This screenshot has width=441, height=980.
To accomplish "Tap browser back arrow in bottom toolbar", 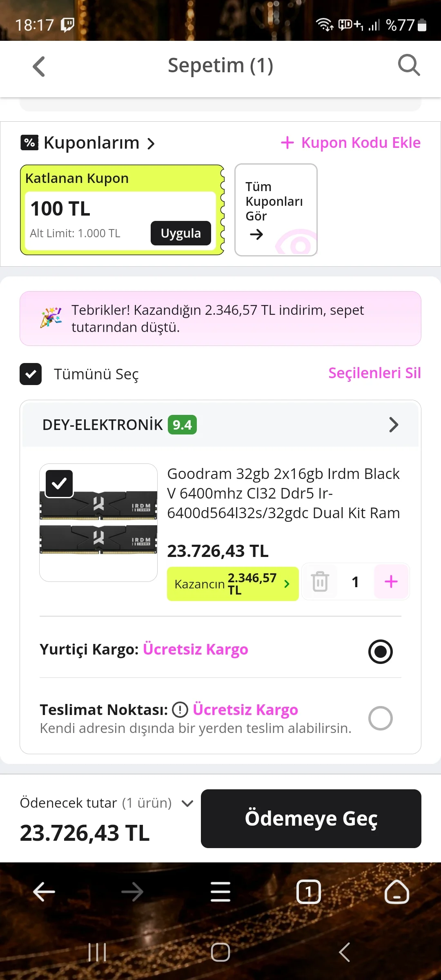I will (44, 892).
